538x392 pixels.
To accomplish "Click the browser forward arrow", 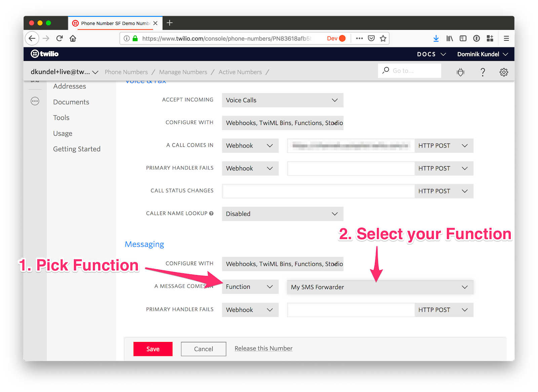I will (x=46, y=38).
